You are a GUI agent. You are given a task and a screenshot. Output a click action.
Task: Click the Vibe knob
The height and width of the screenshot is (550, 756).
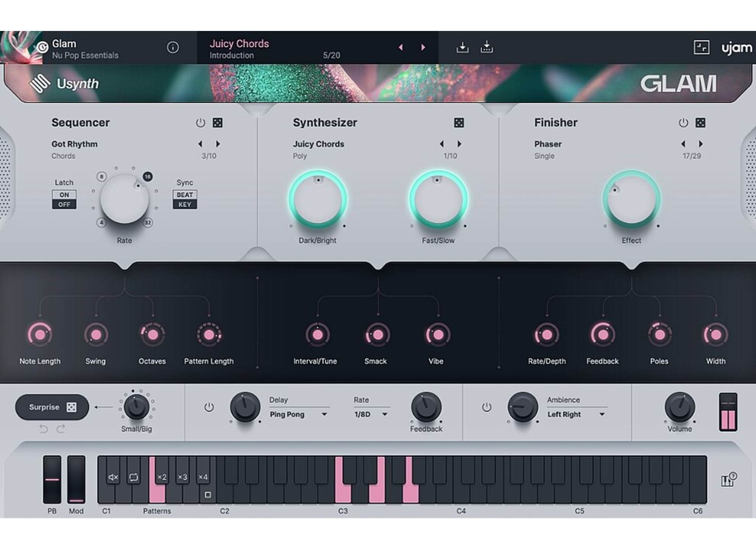[438, 335]
